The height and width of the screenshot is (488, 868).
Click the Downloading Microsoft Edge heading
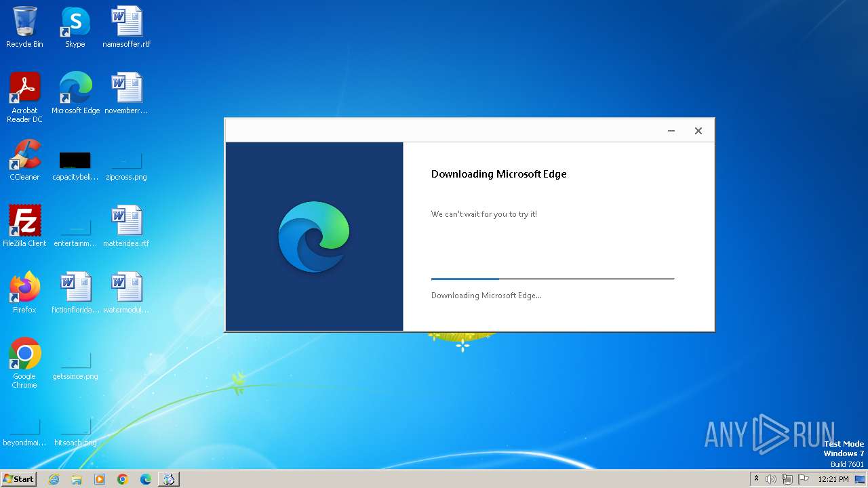pyautogui.click(x=499, y=174)
